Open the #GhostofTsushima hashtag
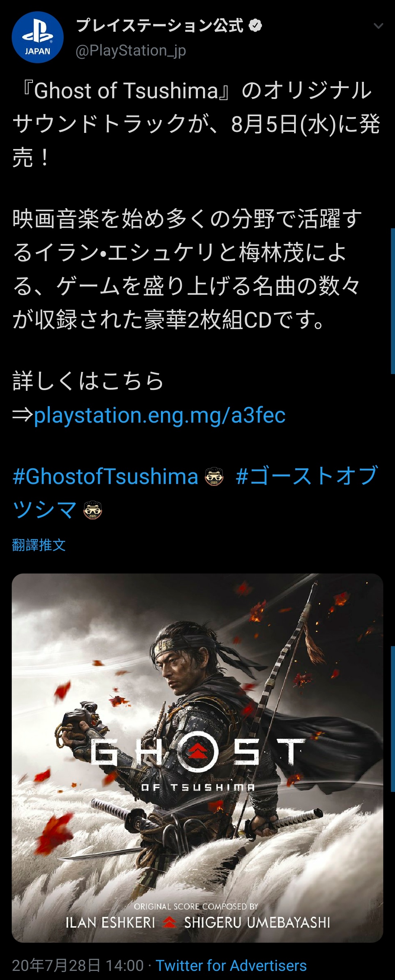This screenshot has height=980, width=395. tap(105, 476)
